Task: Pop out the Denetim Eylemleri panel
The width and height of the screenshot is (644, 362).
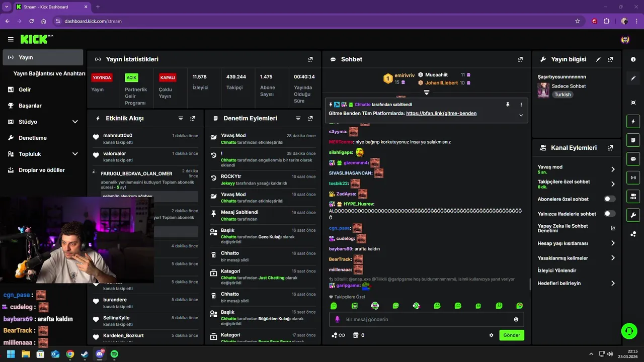Action: point(310,119)
